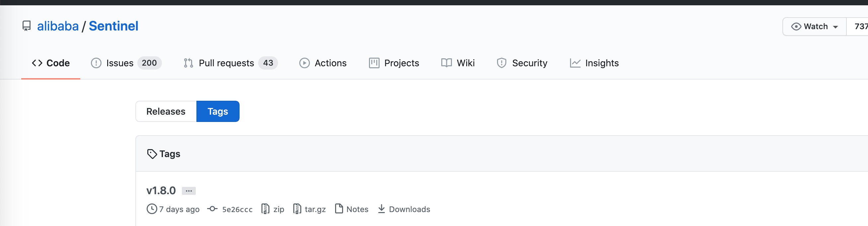Image resolution: width=868 pixels, height=226 pixels.
Task: Expand the v1.8.0 ellipsis details
Action: 189,191
